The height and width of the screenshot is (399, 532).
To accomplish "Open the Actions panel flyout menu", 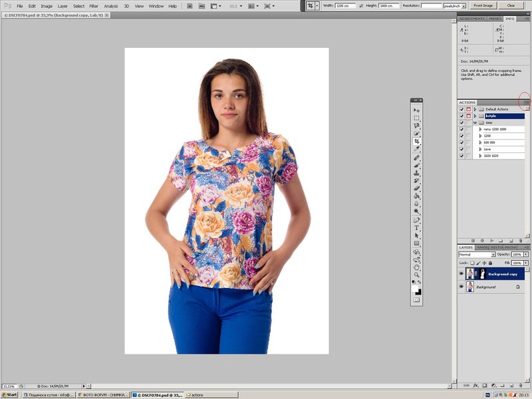I will click(x=526, y=102).
